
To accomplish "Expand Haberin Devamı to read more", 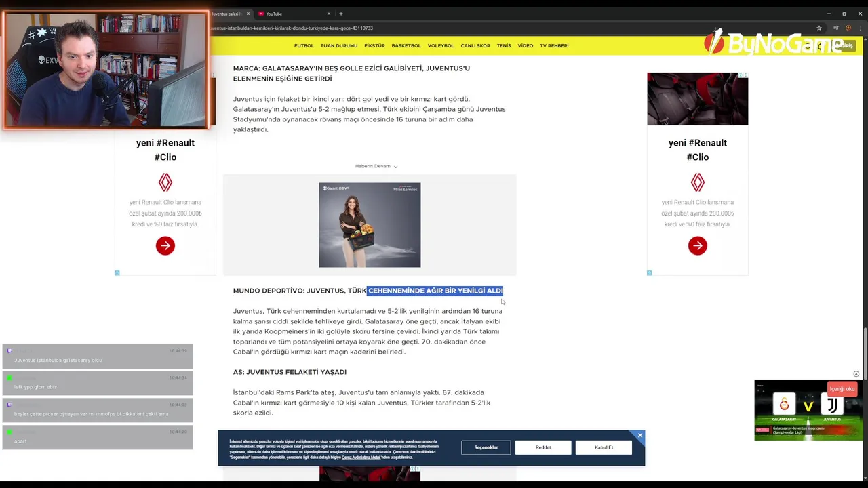I will coord(376,166).
